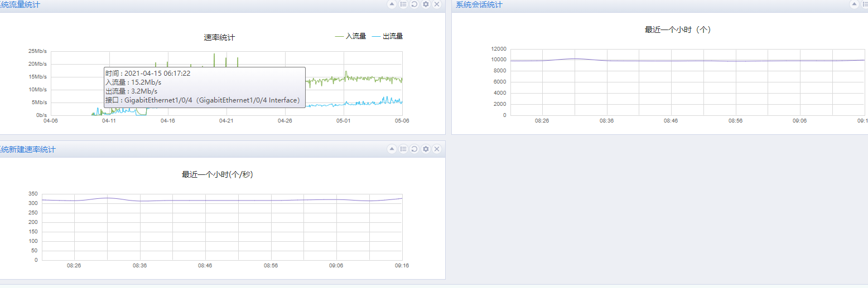The height and width of the screenshot is (288, 868).
Task: Collapse the 系统会话统计 panel with up-arrow icon
Action: click(x=854, y=4)
